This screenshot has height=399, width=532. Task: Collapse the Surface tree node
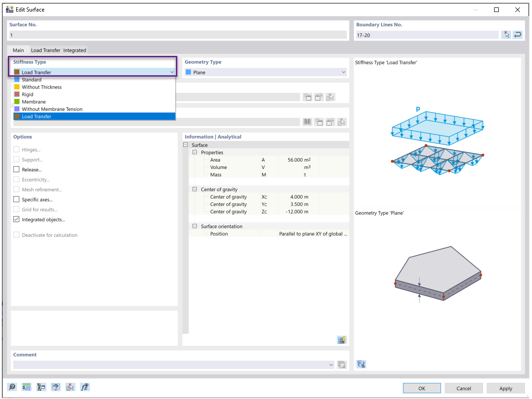click(x=186, y=145)
